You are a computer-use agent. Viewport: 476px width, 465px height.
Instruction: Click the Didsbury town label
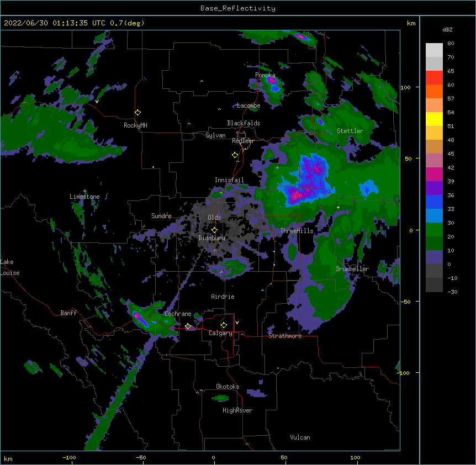point(211,238)
